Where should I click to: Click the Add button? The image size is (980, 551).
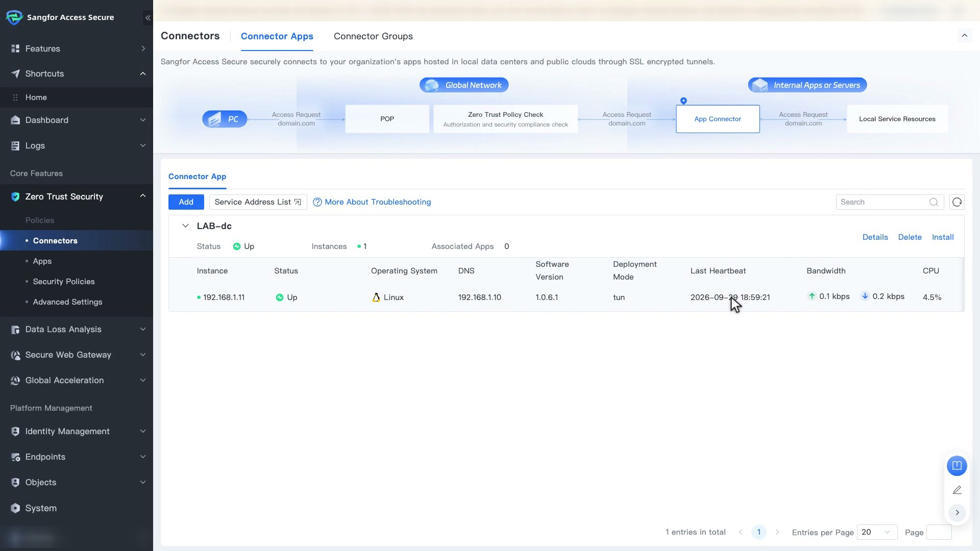coord(186,202)
